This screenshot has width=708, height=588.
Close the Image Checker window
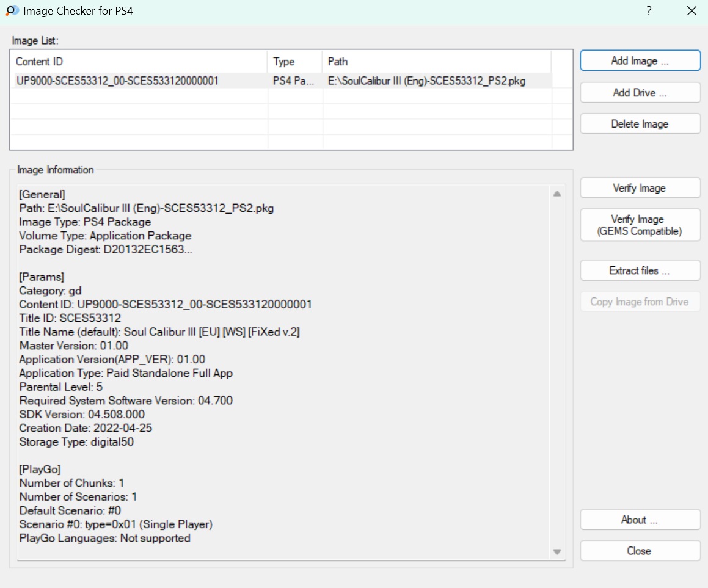pos(692,11)
